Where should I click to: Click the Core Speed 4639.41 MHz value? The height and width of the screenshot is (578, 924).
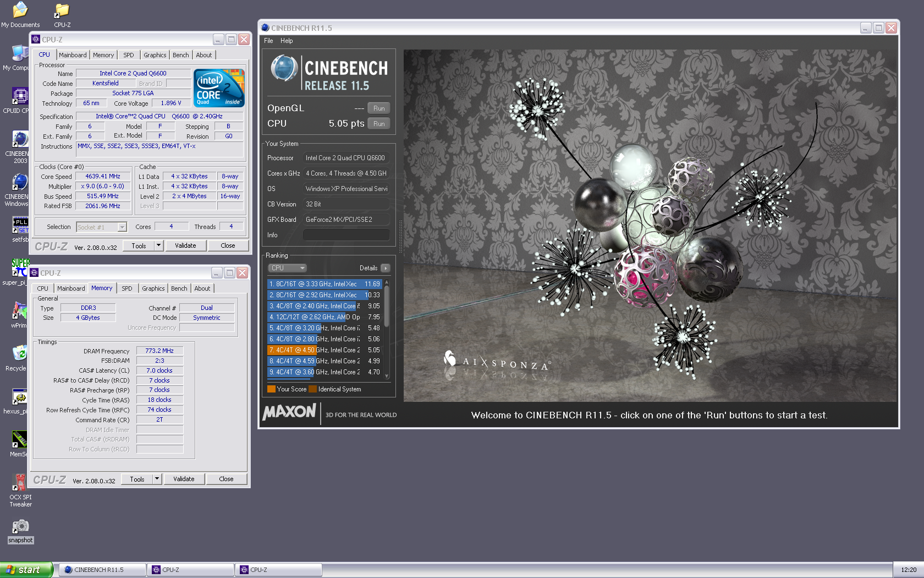pos(103,176)
